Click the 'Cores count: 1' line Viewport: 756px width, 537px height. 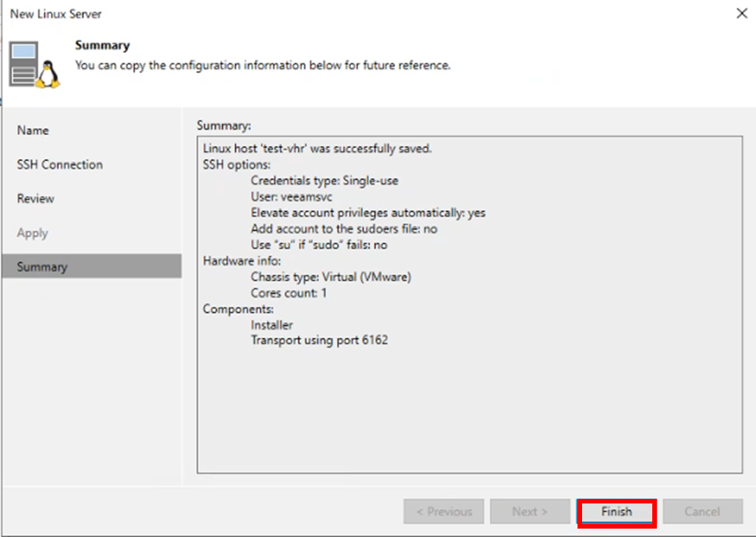[x=288, y=293]
